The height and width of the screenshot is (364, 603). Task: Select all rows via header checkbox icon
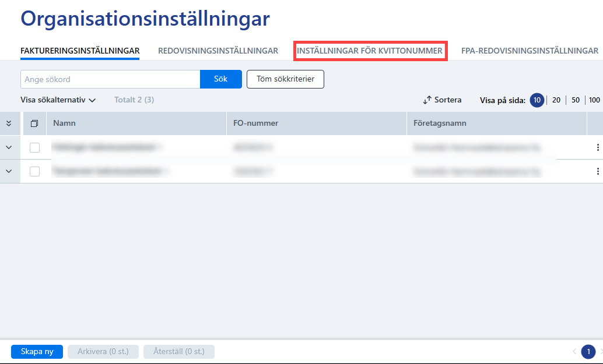pyautogui.click(x=34, y=123)
